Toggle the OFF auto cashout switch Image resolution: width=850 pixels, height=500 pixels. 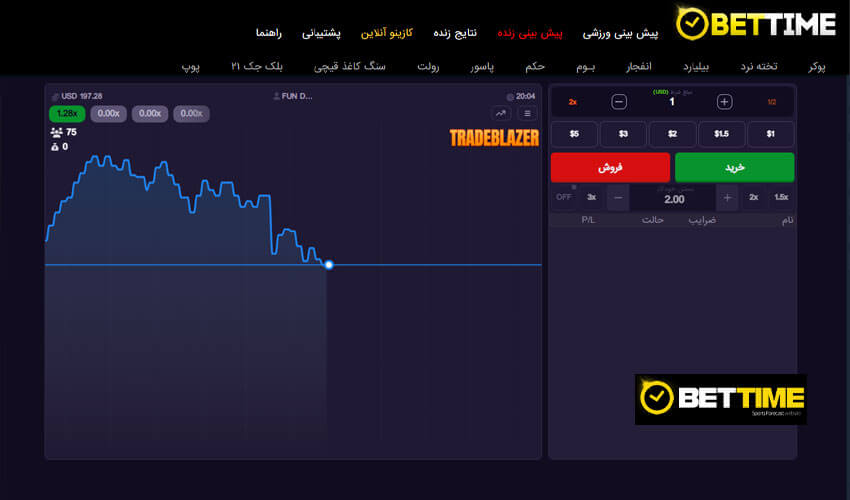(x=564, y=197)
